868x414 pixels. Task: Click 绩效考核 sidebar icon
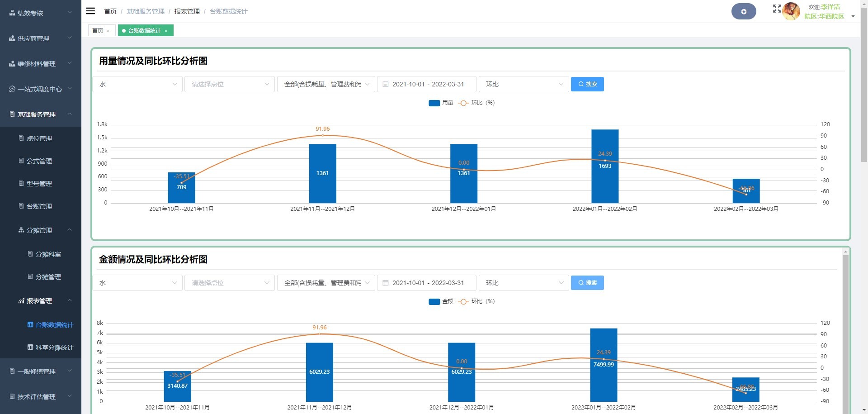point(12,13)
